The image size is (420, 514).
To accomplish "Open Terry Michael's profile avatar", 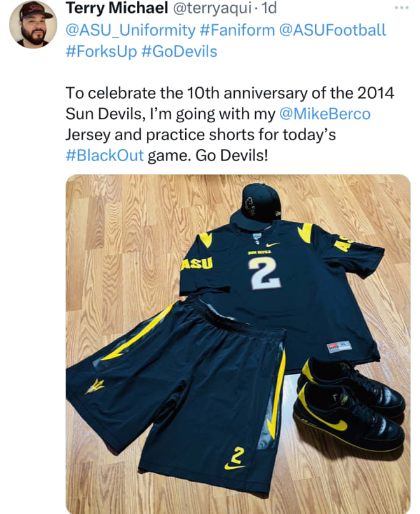I will pyautogui.click(x=33, y=25).
